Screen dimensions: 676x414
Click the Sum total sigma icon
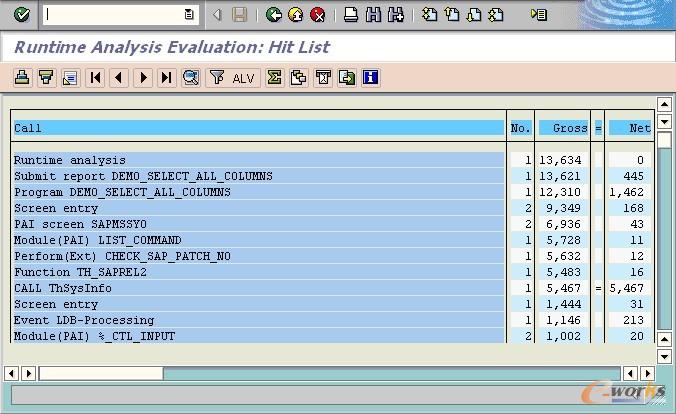(x=274, y=77)
